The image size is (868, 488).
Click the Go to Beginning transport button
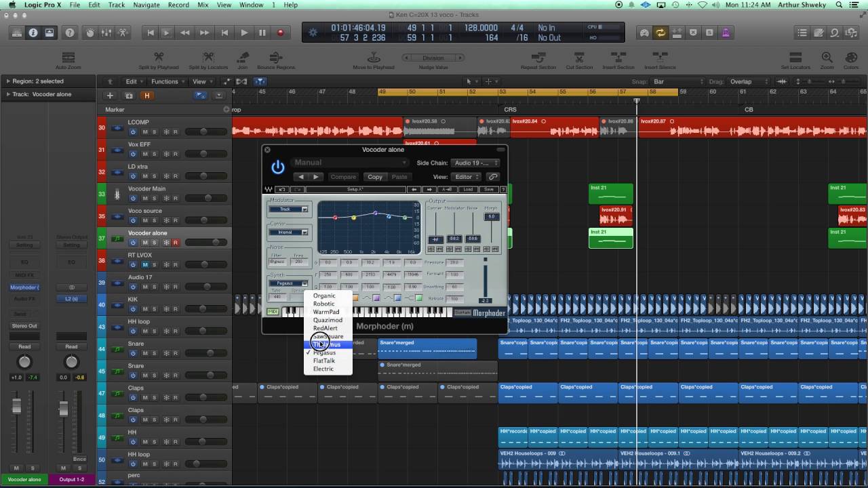coord(151,33)
